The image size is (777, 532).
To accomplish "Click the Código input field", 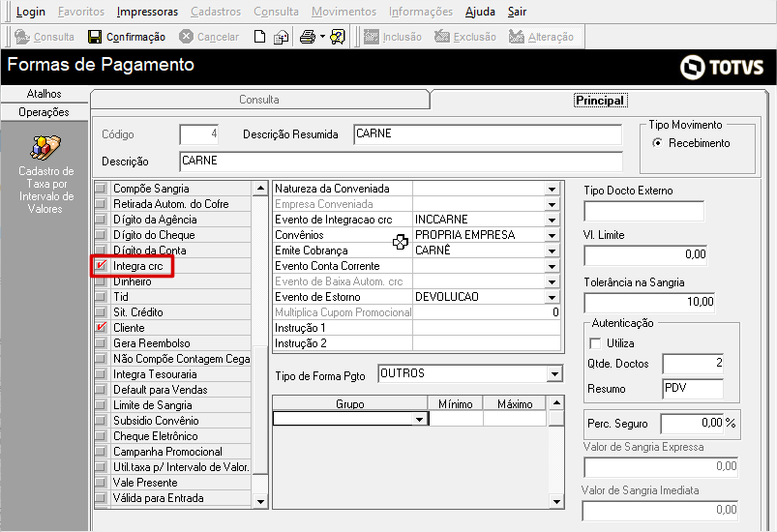I will 198,134.
